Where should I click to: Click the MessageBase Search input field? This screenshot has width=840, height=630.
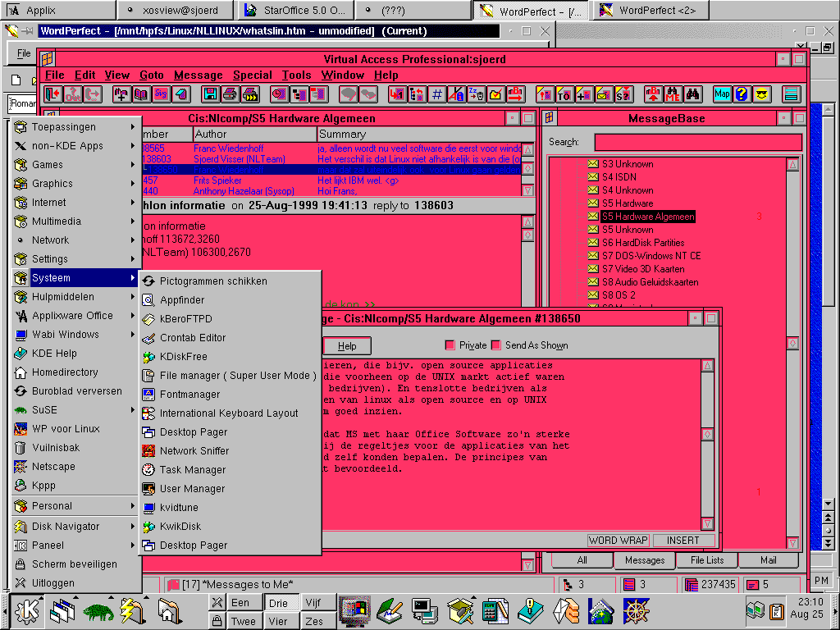pos(698,142)
